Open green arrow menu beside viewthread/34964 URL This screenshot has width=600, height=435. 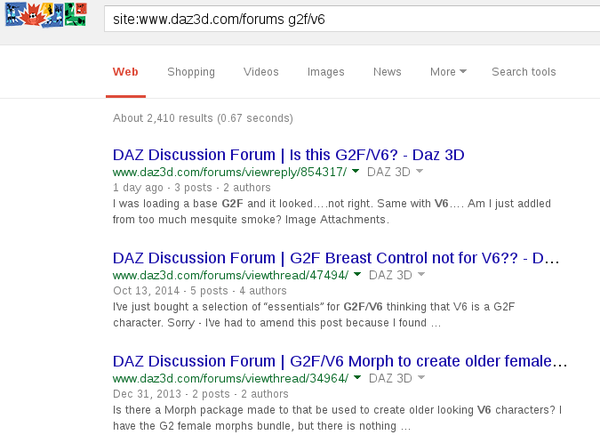tap(357, 378)
